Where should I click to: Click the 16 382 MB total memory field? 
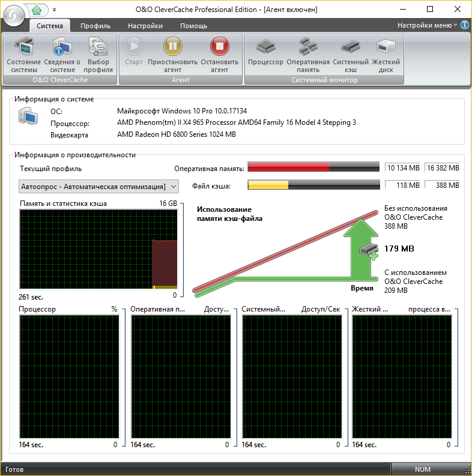(x=442, y=168)
